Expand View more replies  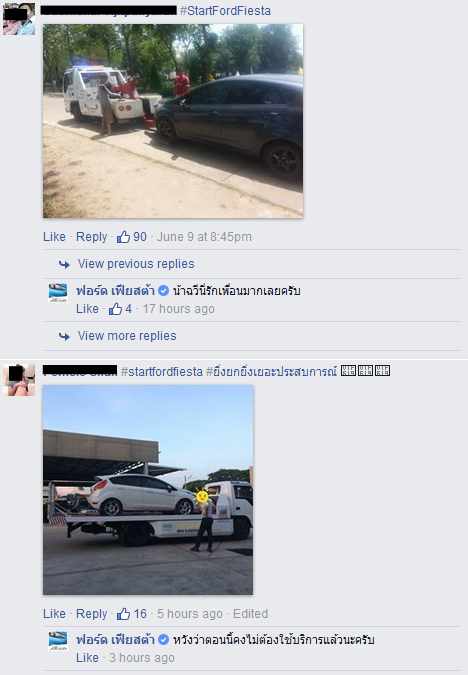(127, 336)
